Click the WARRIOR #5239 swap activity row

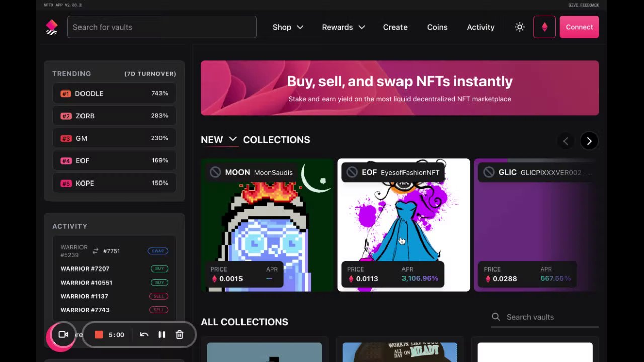click(x=114, y=251)
